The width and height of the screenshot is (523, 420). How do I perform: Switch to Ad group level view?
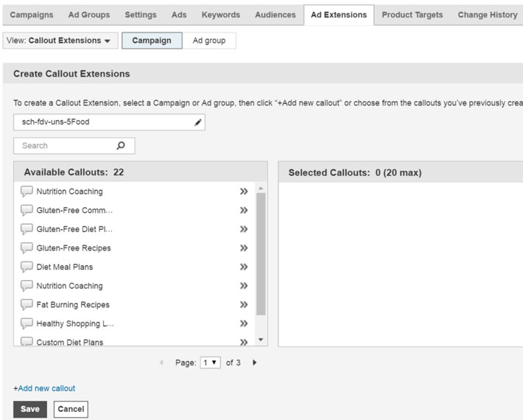pos(209,41)
